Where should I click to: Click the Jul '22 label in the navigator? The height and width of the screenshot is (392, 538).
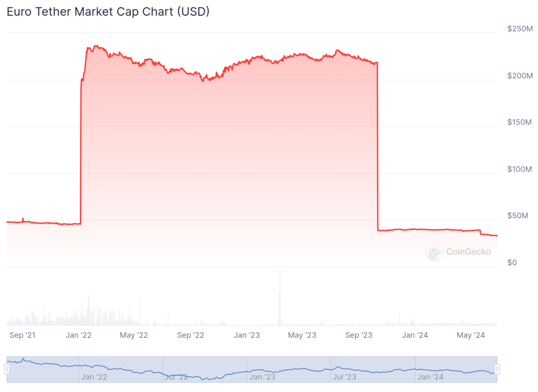176,377
